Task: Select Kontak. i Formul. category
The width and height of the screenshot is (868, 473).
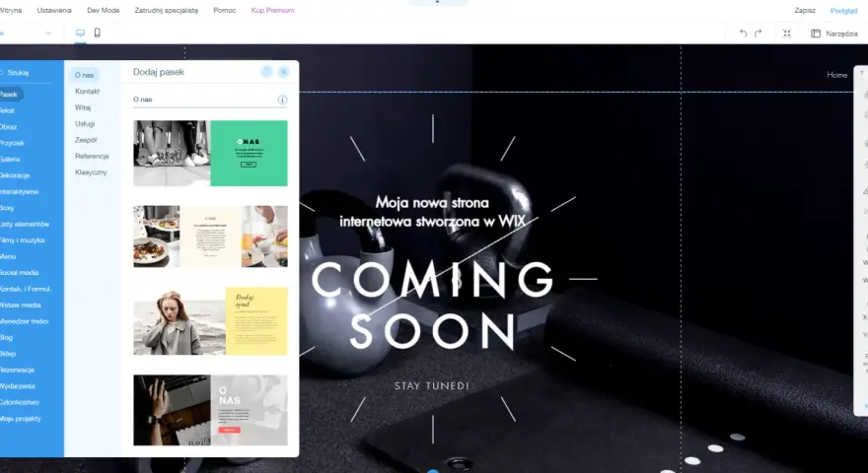Action: (x=26, y=289)
